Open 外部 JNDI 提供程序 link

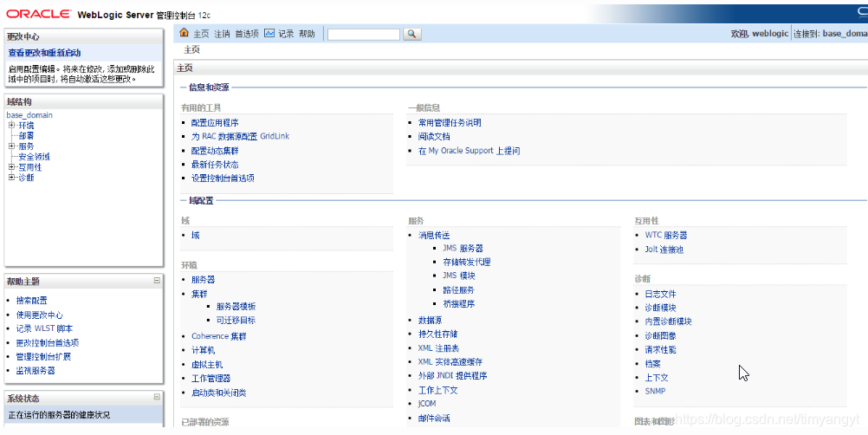(x=453, y=376)
